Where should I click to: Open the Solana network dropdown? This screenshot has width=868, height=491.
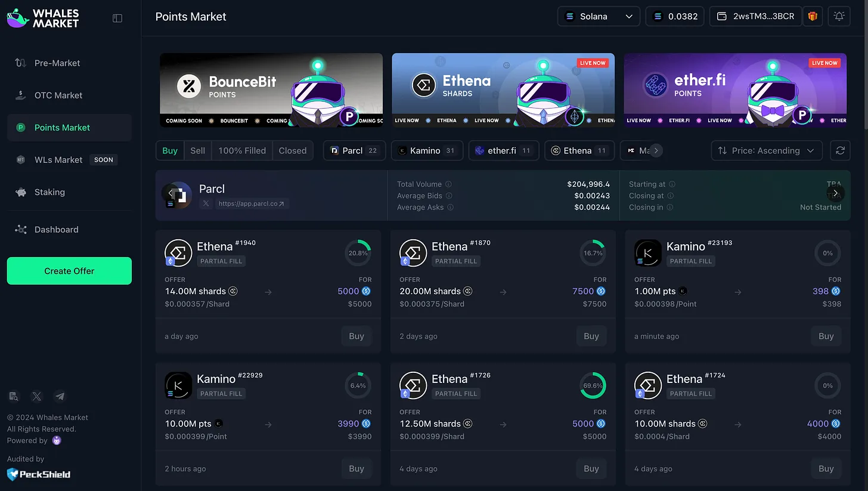(x=599, y=16)
